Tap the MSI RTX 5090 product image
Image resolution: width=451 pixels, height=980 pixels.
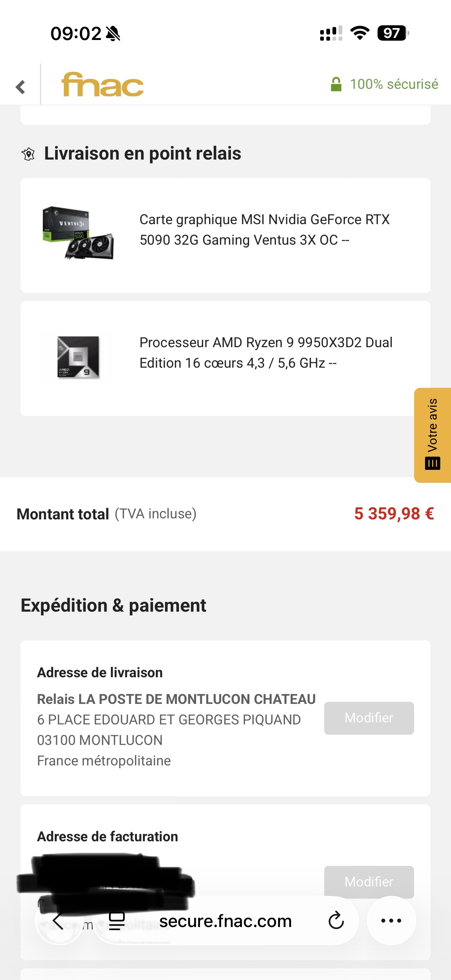tap(78, 233)
